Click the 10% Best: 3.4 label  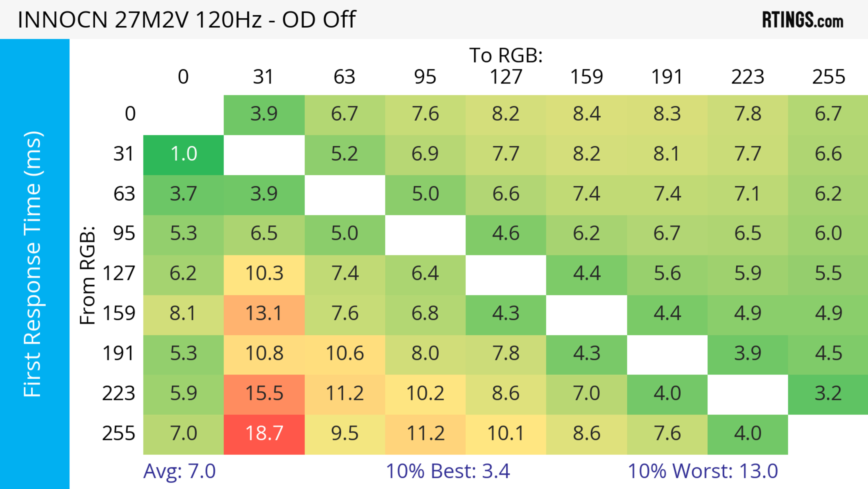point(448,471)
